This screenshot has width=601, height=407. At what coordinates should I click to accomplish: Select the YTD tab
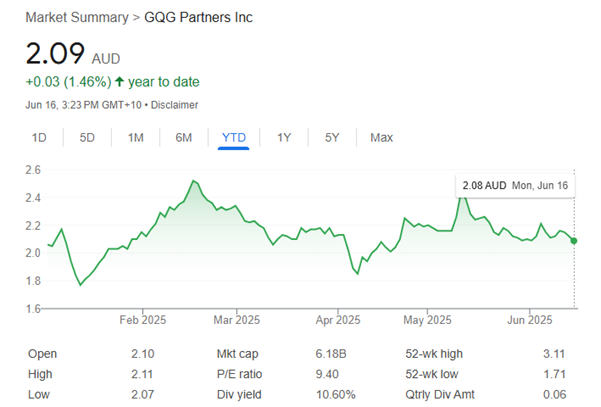click(233, 137)
